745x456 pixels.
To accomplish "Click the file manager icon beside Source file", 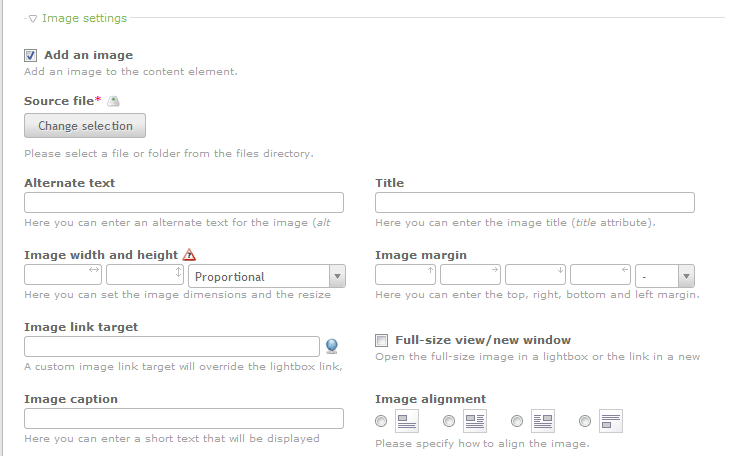I will click(x=113, y=101).
